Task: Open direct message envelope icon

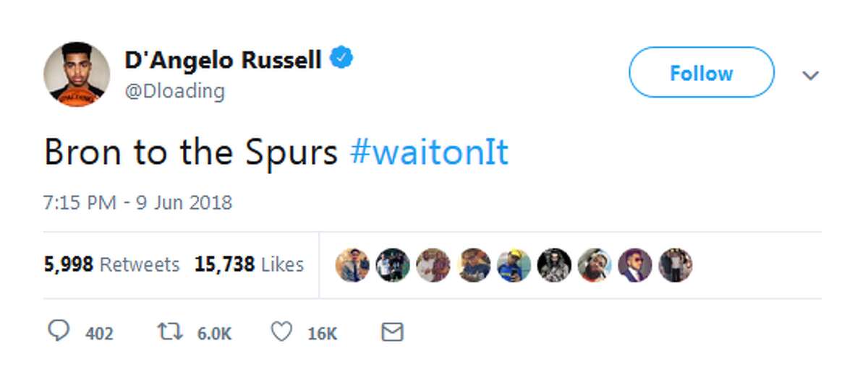Action: point(391,332)
